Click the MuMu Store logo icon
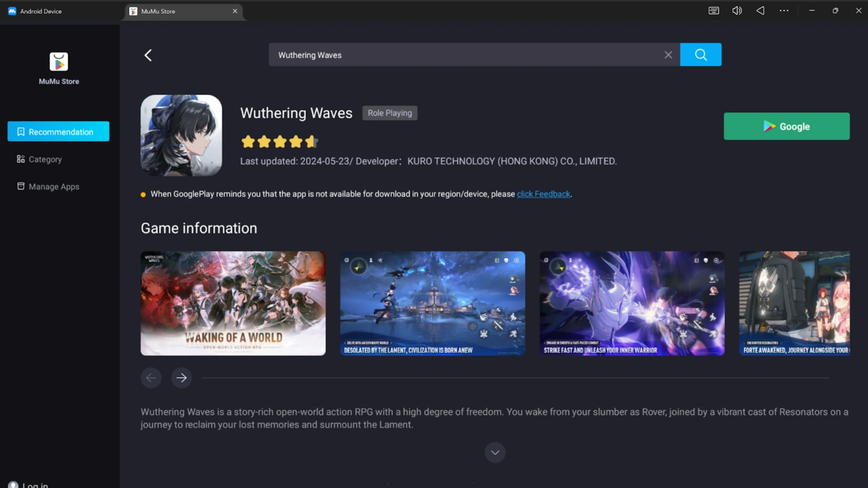Screen dimensions: 868x488 tap(58, 62)
